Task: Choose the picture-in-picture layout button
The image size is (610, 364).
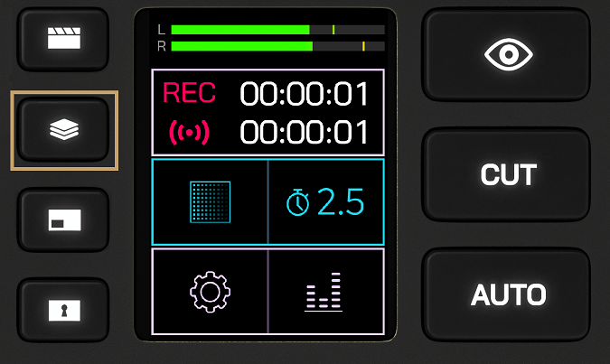Action: pyautogui.click(x=63, y=219)
